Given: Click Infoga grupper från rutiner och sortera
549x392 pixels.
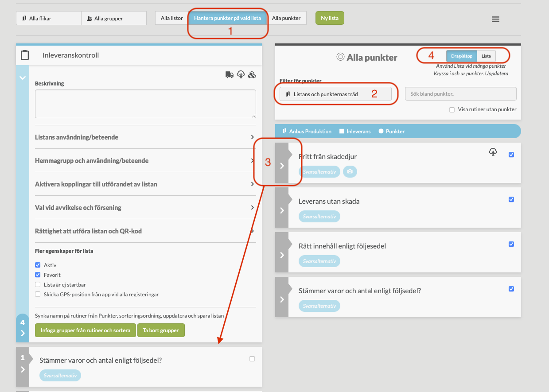Looking at the screenshot, I should click(86, 330).
